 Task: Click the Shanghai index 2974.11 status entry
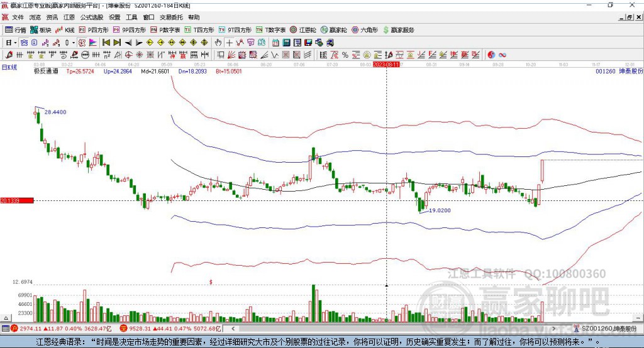[x=62, y=329]
